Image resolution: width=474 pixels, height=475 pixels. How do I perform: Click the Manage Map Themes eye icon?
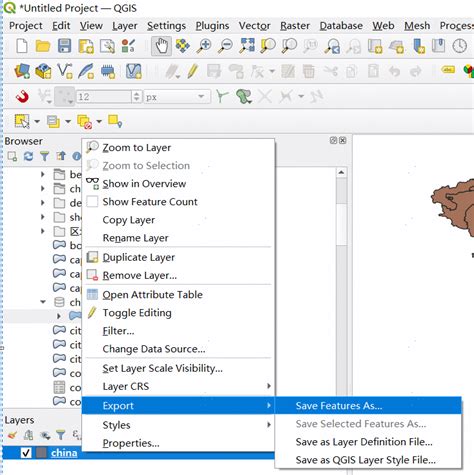tap(45, 435)
